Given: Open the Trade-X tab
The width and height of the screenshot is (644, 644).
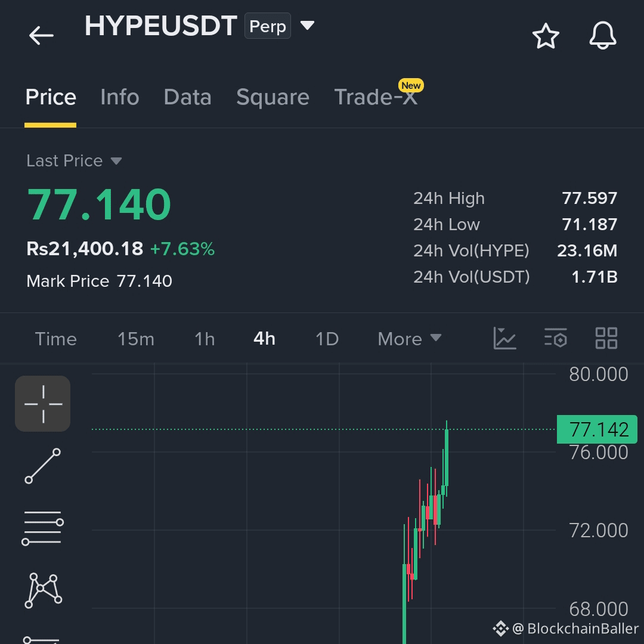Looking at the screenshot, I should (376, 97).
